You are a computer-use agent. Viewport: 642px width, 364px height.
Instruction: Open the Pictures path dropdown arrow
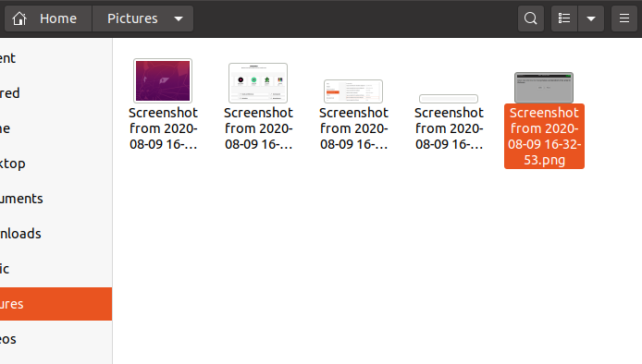tap(179, 18)
